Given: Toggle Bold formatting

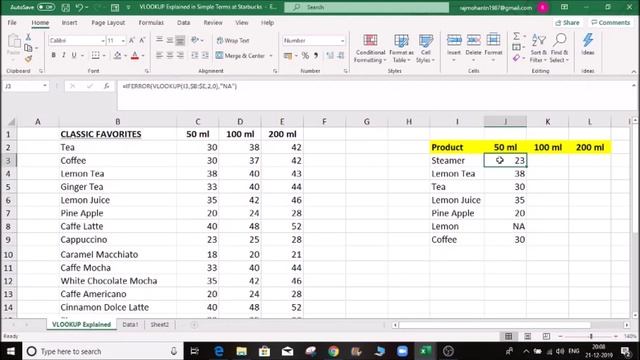Looking at the screenshot, I should pyautogui.click(x=53, y=55).
